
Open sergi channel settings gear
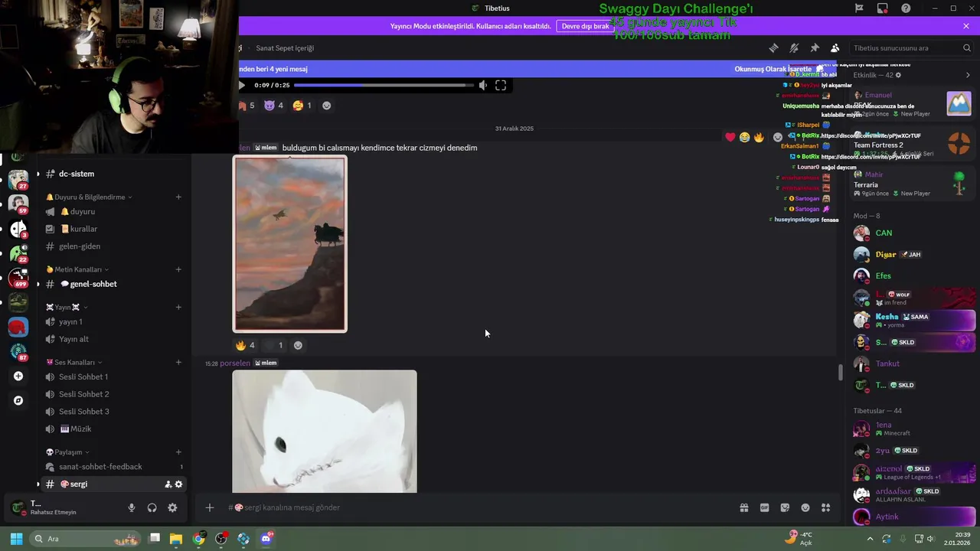pos(179,484)
